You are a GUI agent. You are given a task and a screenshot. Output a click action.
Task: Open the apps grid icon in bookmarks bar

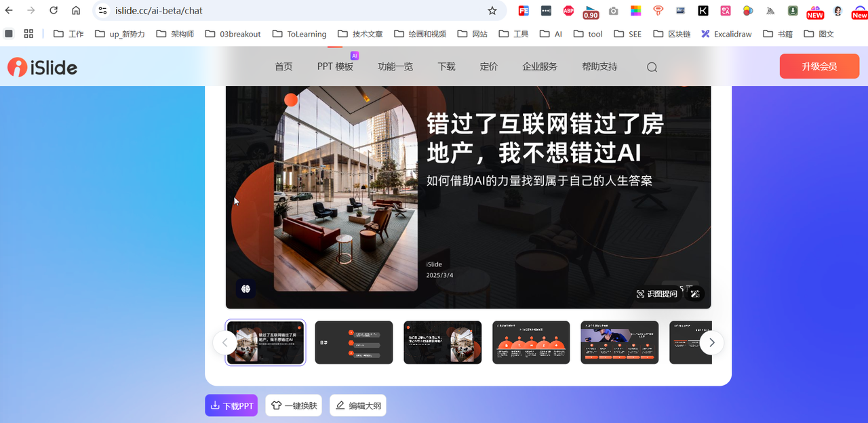point(28,33)
